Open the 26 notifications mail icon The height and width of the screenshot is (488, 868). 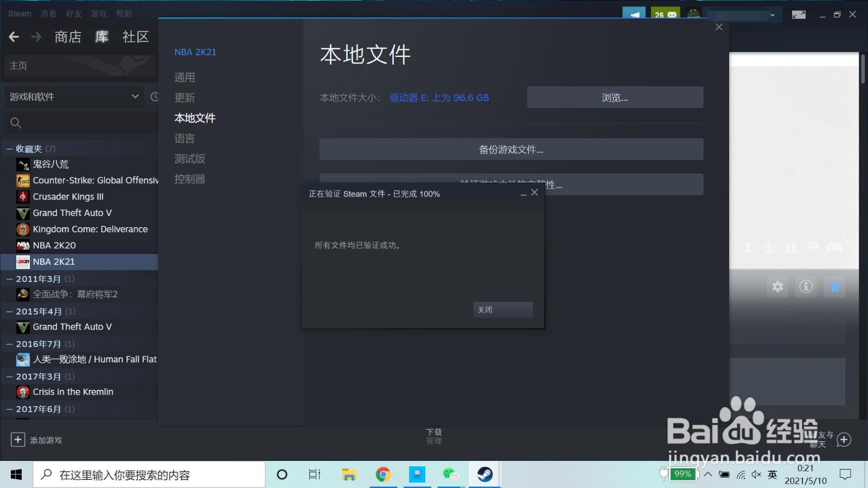pos(666,14)
